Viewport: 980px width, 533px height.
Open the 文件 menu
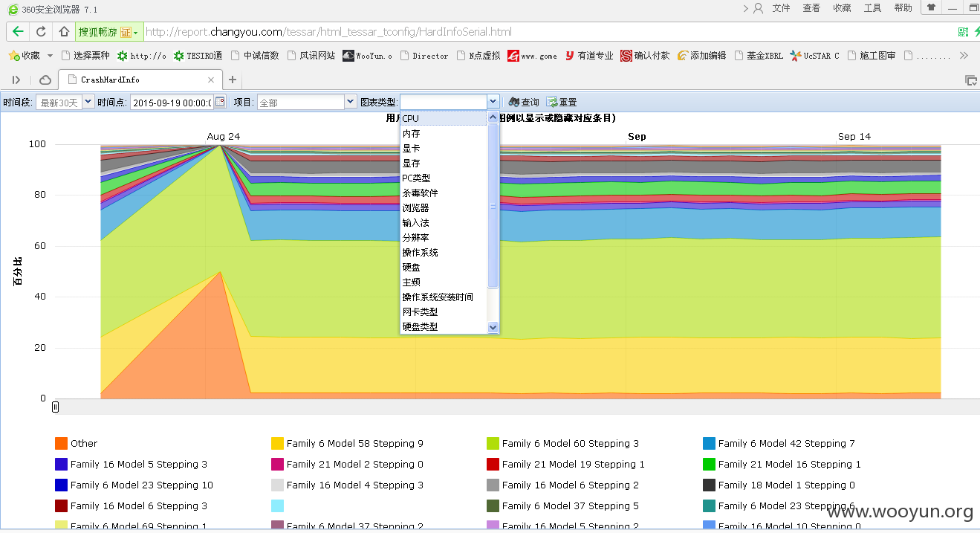781,8
